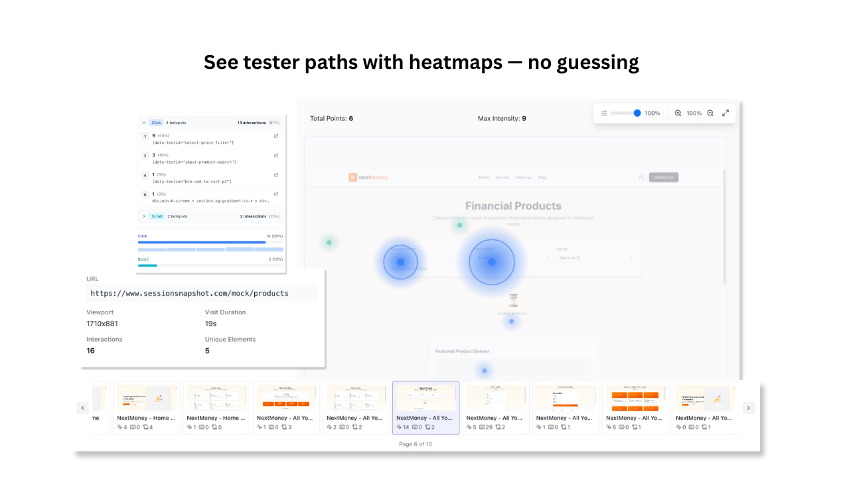Open the Blog navigation item
The height and width of the screenshot is (504, 843).
click(x=542, y=177)
